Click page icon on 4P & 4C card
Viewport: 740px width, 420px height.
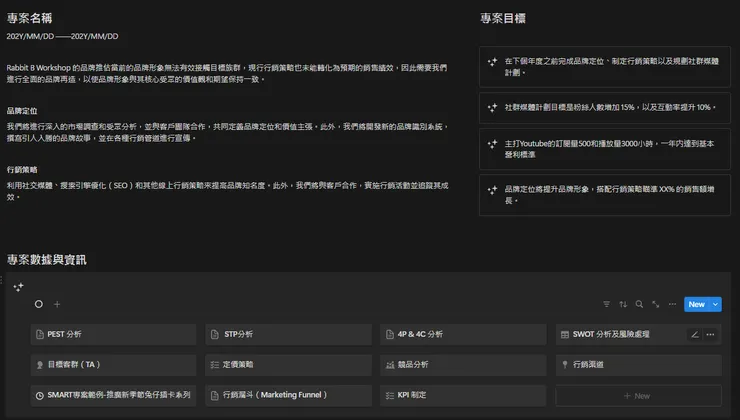pyautogui.click(x=390, y=335)
